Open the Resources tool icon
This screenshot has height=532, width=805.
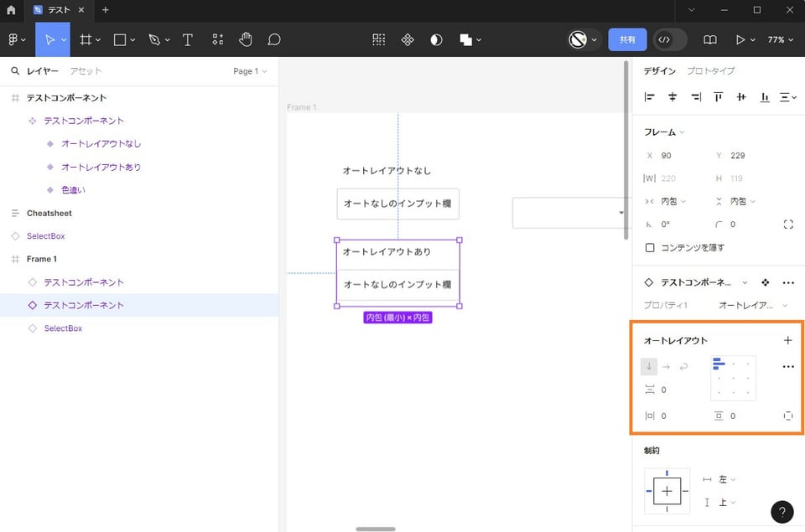point(217,39)
